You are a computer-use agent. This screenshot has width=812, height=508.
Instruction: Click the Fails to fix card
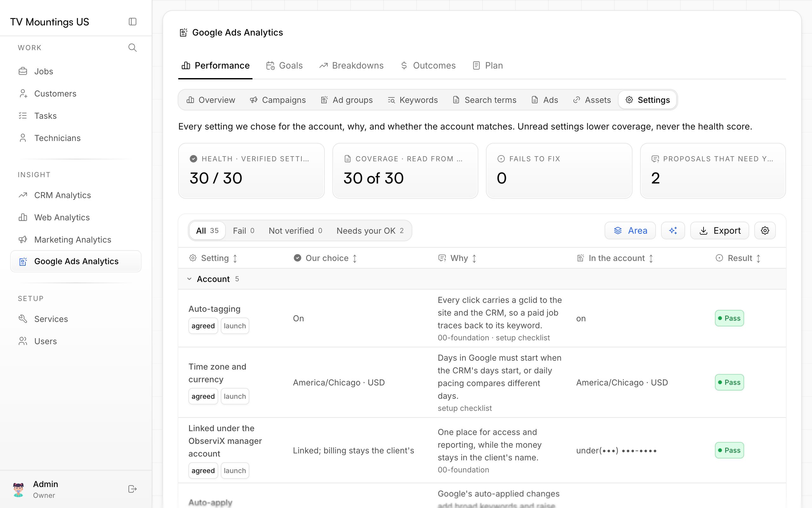pos(559,171)
